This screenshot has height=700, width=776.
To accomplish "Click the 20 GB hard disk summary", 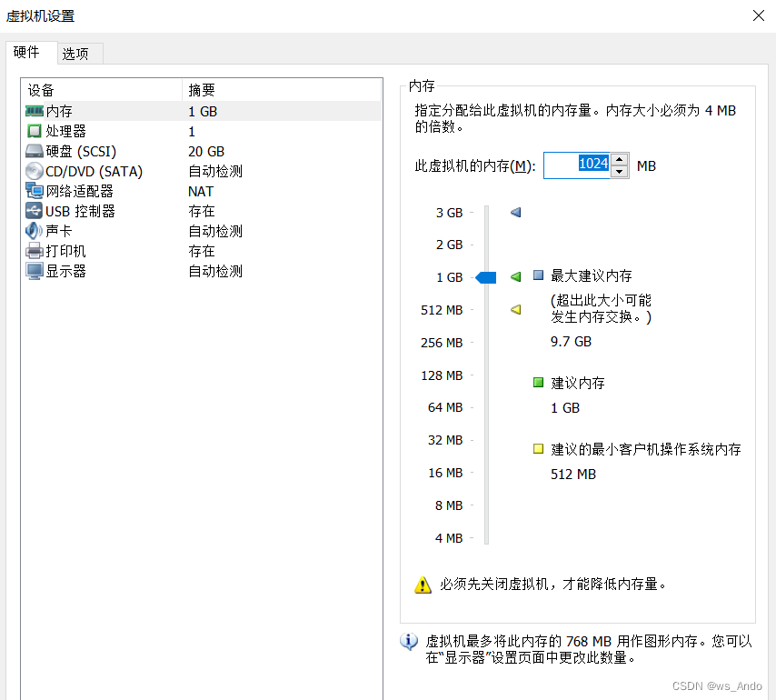I will [206, 152].
